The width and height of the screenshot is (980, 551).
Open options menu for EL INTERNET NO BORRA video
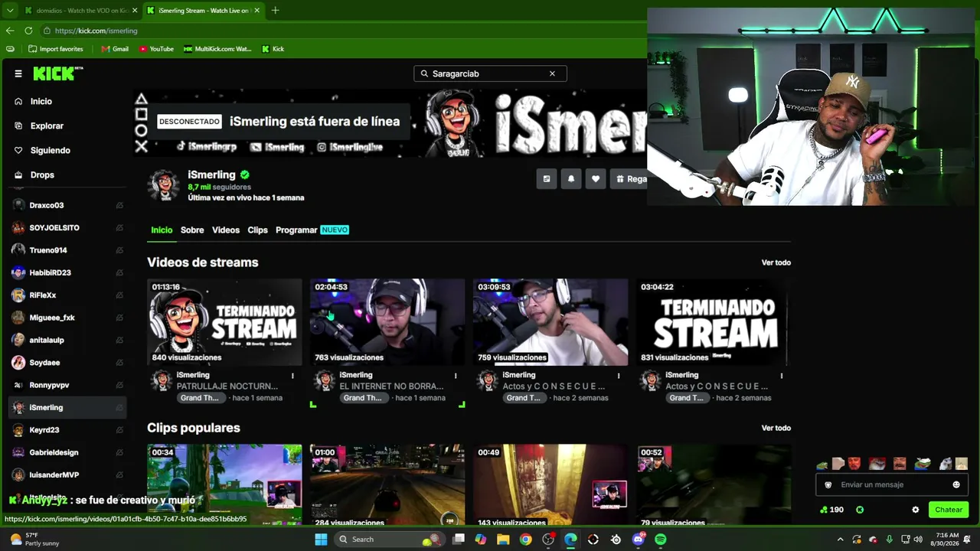coord(456,376)
